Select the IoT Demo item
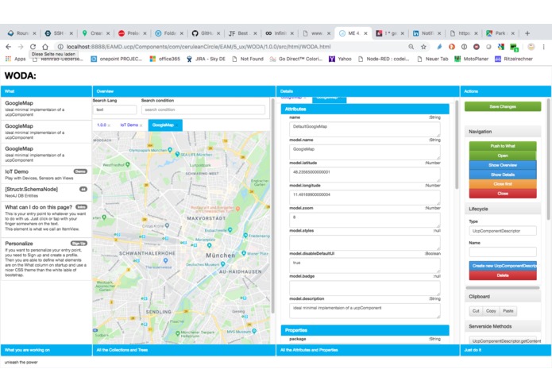552x392 pixels. [x=46, y=175]
